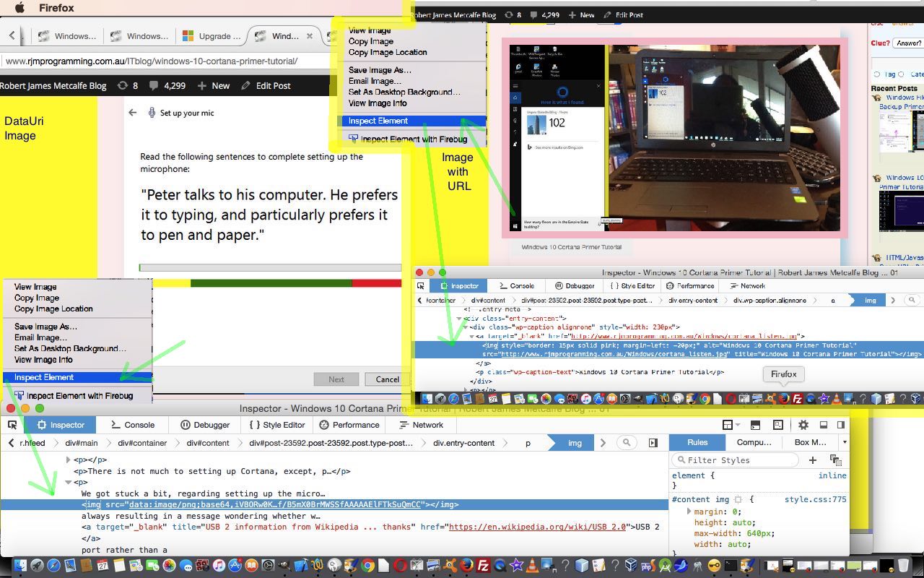
Task: Expand the sidebar with the panel icon
Action: pyautogui.click(x=653, y=443)
